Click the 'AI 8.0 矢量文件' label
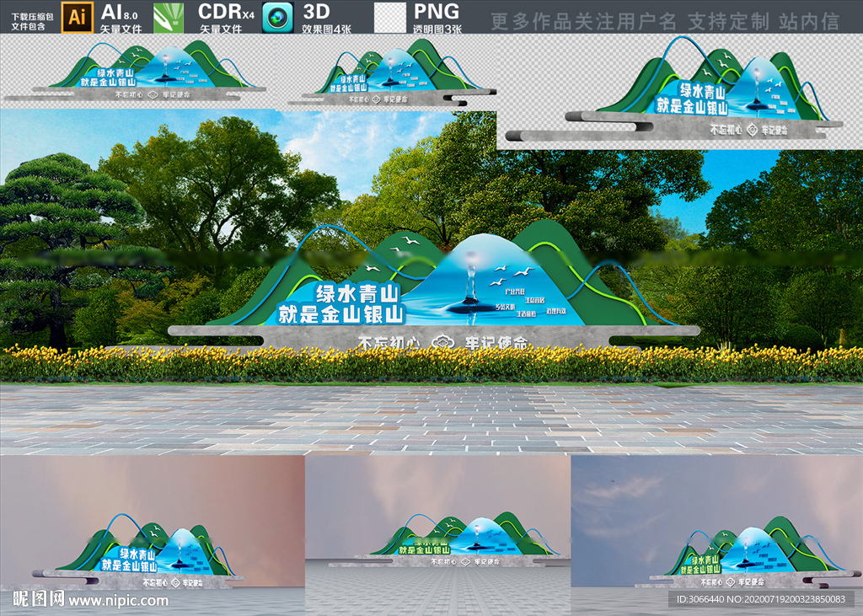 click(120, 18)
